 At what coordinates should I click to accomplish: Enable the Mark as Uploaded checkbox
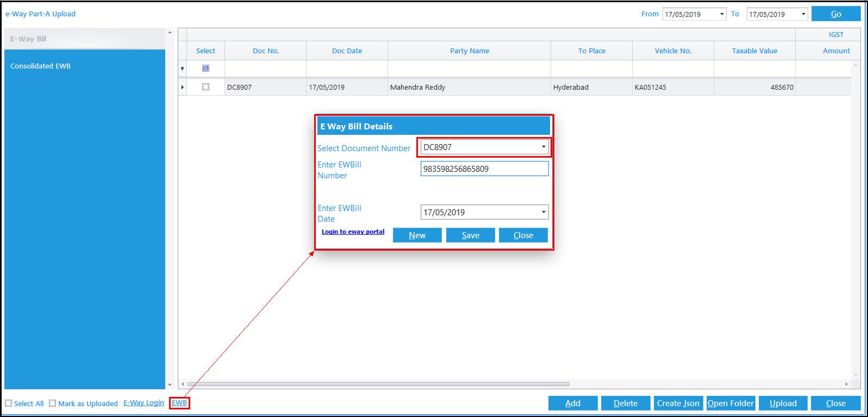click(x=53, y=403)
